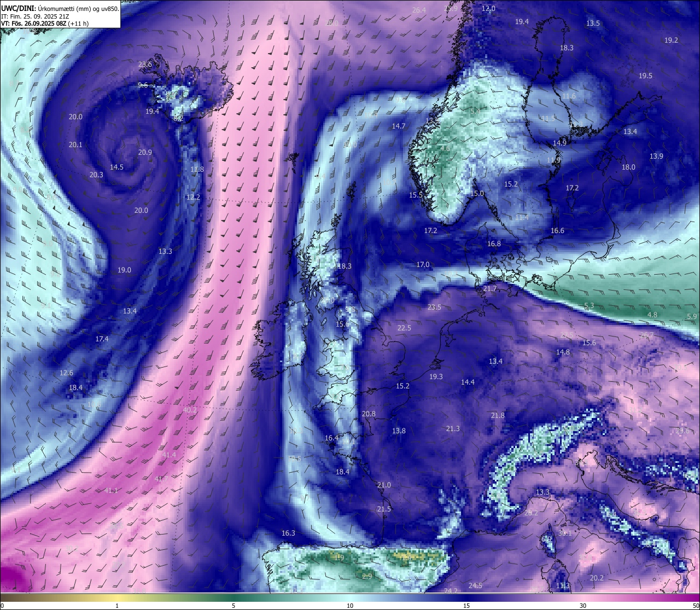The width and height of the screenshot is (700, 610).
Task: Click the 23.6 value near Iceland
Action: click(x=145, y=64)
